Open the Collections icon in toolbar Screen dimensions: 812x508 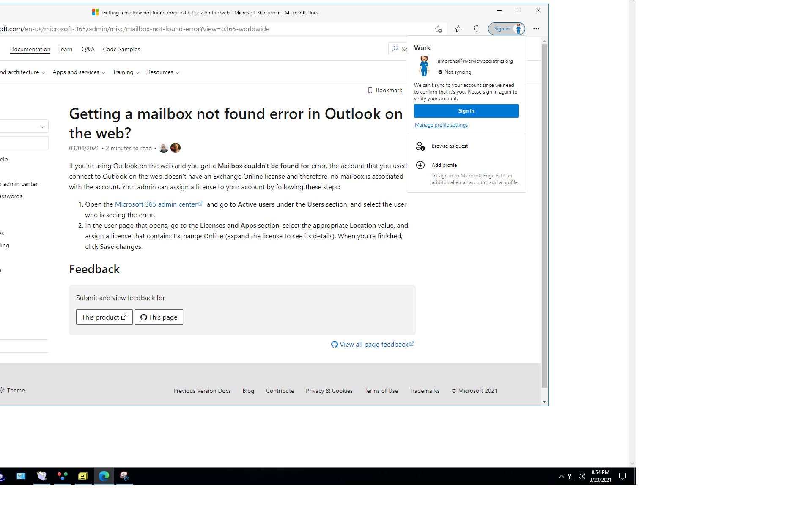point(477,29)
